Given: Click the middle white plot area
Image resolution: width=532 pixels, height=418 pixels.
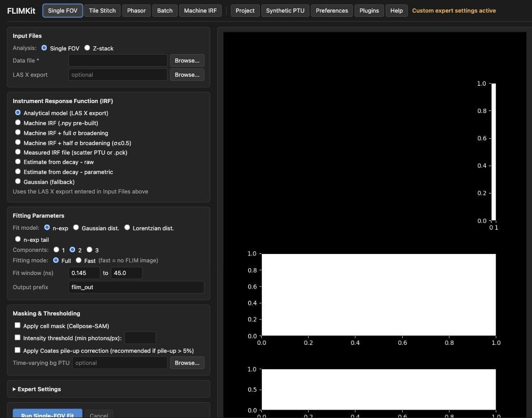Looking at the screenshot, I should tap(378, 294).
